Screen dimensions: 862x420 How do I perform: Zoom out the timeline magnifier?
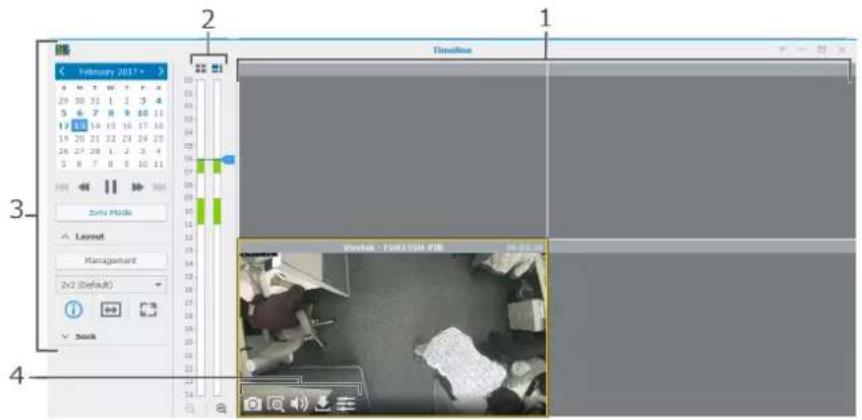tap(190, 409)
